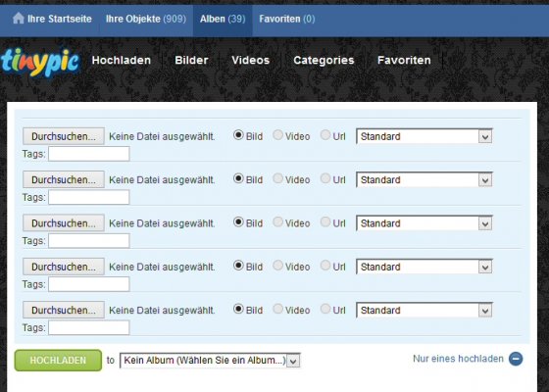Open the Categories menu item

coord(324,60)
